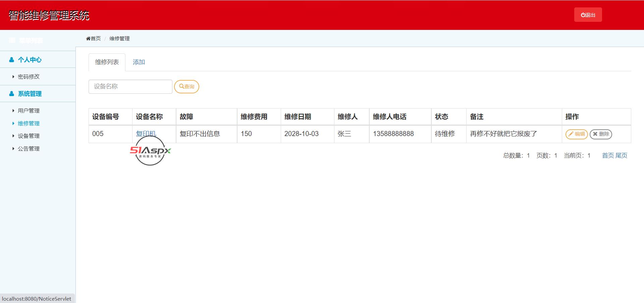Select the 150 repair cost cell
This screenshot has width=644, height=303.
pyautogui.click(x=259, y=134)
